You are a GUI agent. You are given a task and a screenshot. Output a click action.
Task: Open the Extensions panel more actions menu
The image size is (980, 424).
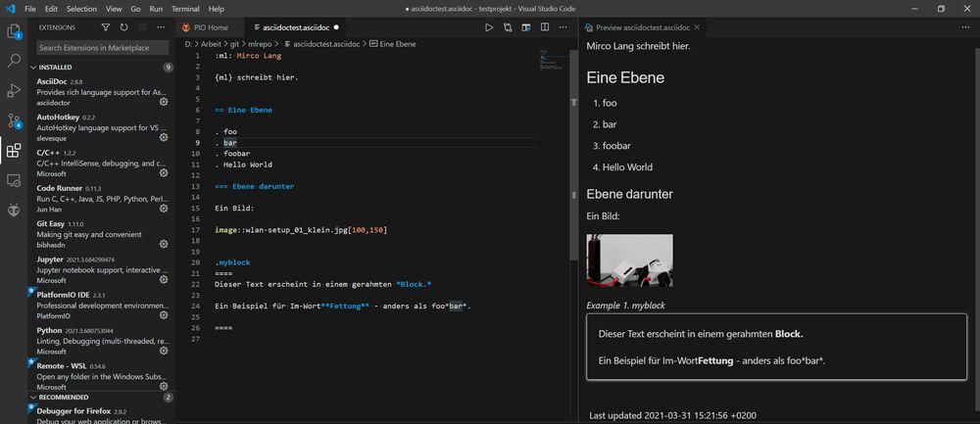pos(161,27)
